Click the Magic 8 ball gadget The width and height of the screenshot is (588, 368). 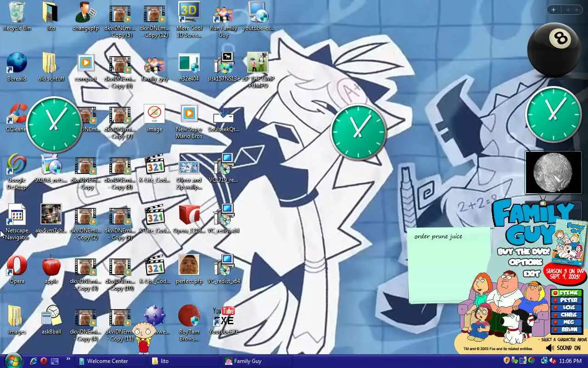[x=554, y=50]
